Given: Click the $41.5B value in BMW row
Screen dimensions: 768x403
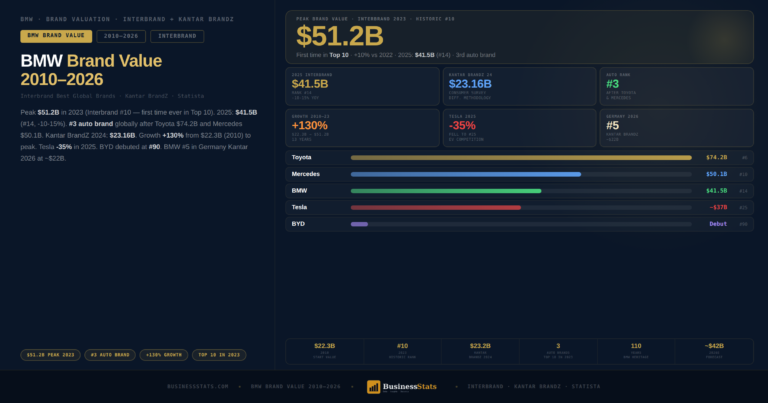Looking at the screenshot, I should 717,191.
